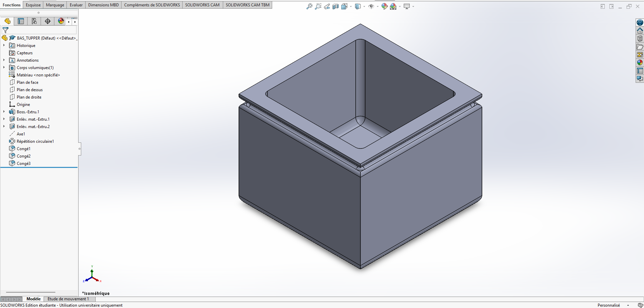The width and height of the screenshot is (644, 308).
Task: Expand the Corps volumiques(1) folder
Action: pos(4,67)
